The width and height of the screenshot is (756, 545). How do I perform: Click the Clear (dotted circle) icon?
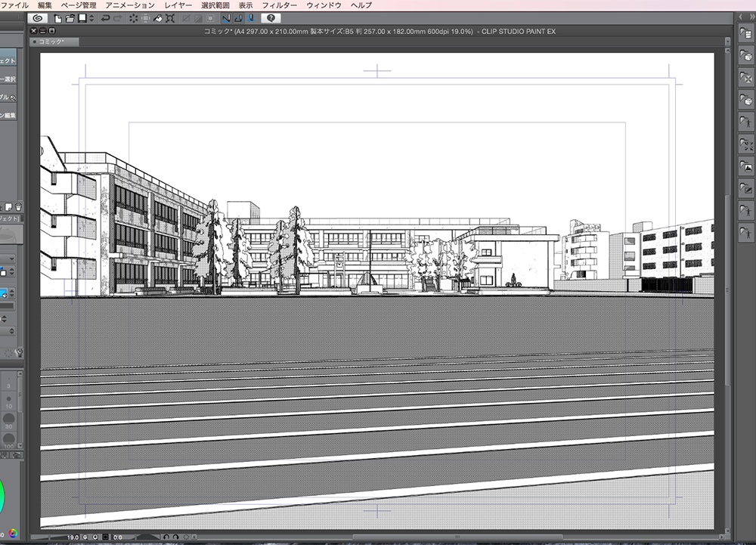(133, 18)
